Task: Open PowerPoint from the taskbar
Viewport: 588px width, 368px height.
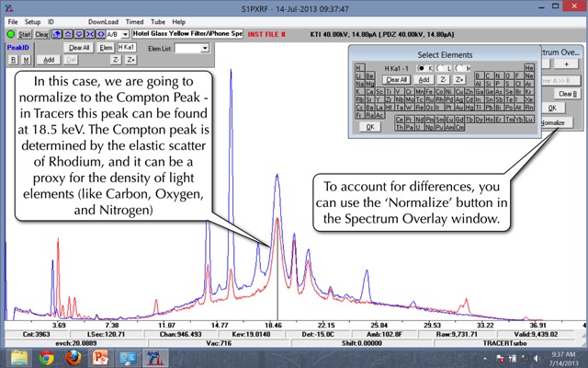Action: point(100,357)
